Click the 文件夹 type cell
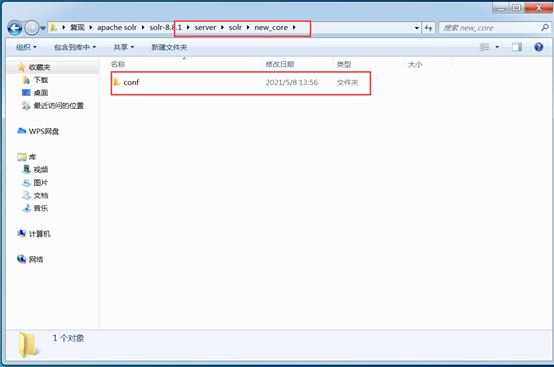The width and height of the screenshot is (554, 367). [347, 82]
